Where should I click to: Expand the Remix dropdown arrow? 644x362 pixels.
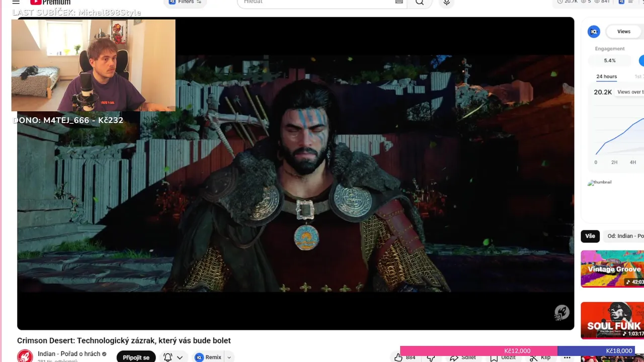[229, 357]
